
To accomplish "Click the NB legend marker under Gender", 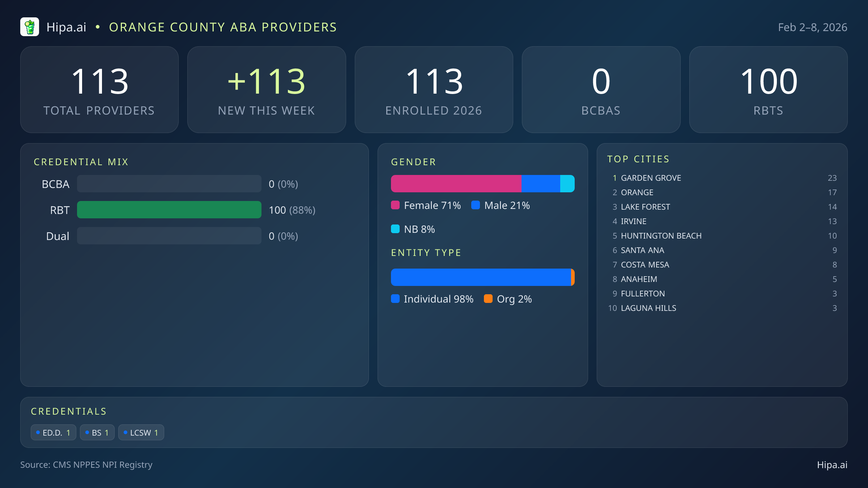I will [396, 229].
